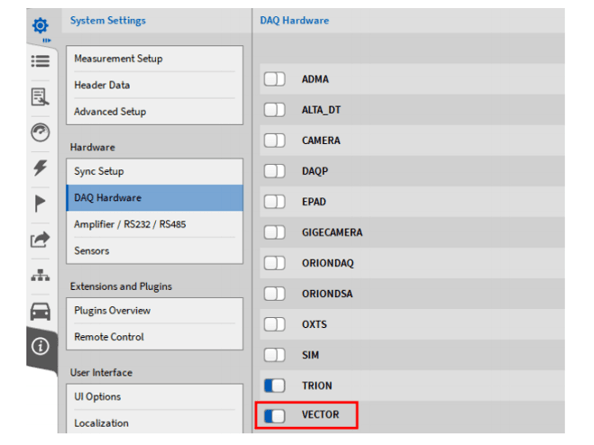
Task: Click the document edit setup icon
Action: (40, 97)
